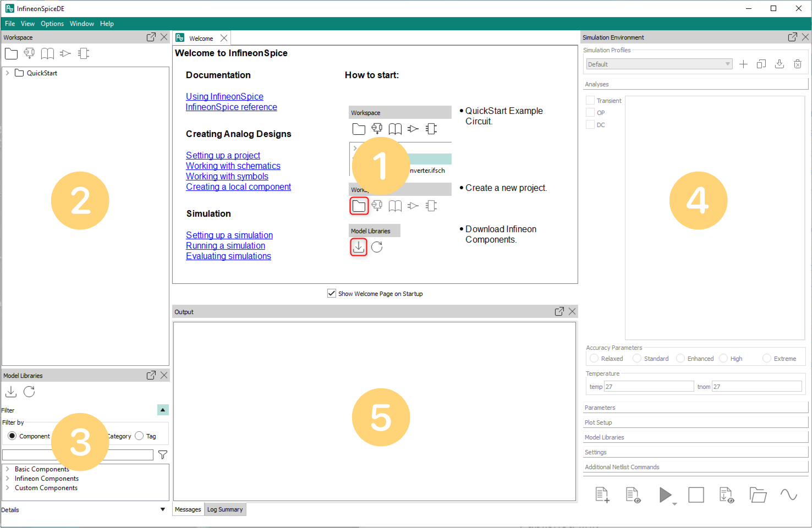Expand the Parameters section
This screenshot has width=812, height=528.
[695, 408]
